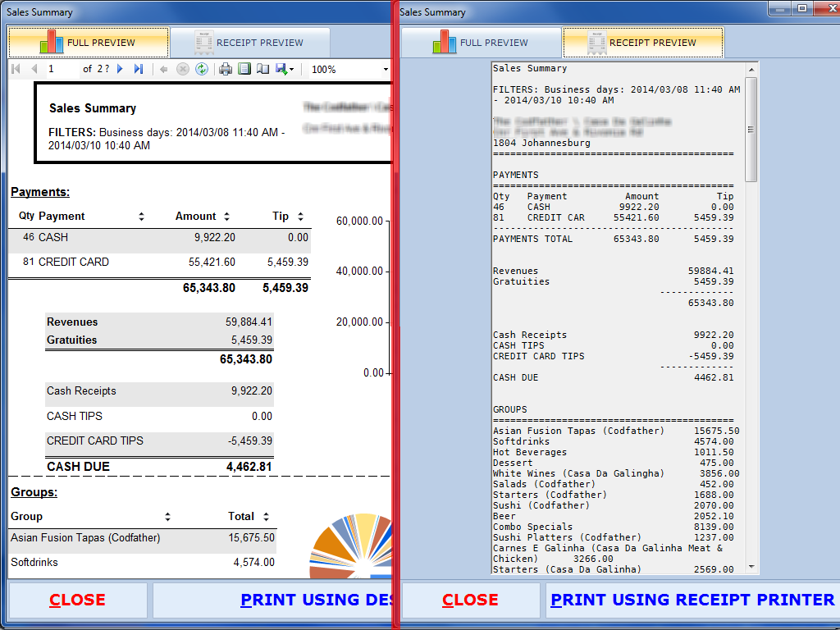Click the print report icon
Image resolution: width=840 pixels, height=630 pixels.
(226, 70)
